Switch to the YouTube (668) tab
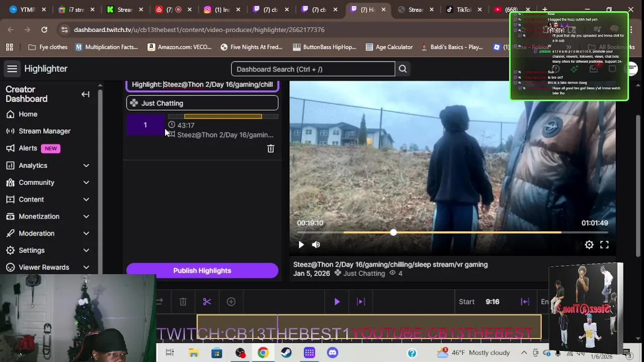This screenshot has width=644, height=362. pyautogui.click(x=512, y=10)
